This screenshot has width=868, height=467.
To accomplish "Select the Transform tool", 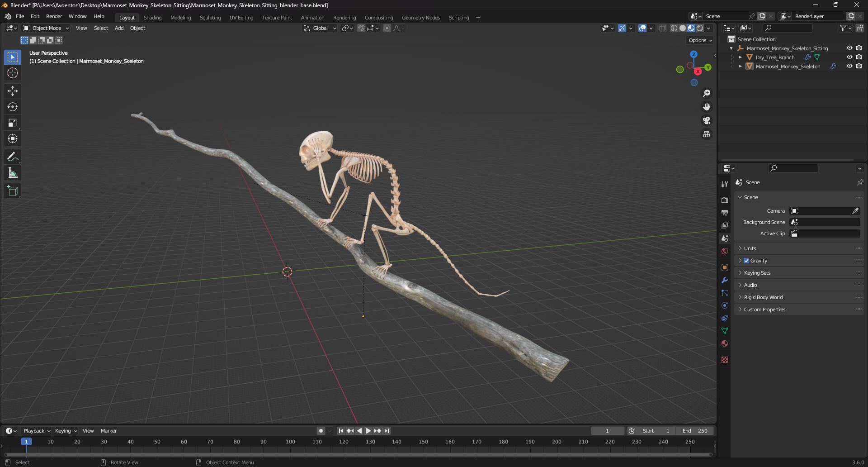I will tap(13, 138).
